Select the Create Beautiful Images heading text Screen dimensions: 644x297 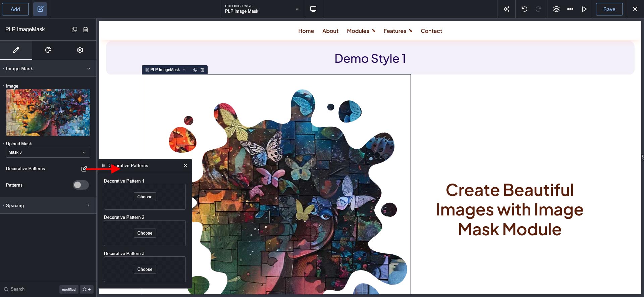(x=509, y=210)
